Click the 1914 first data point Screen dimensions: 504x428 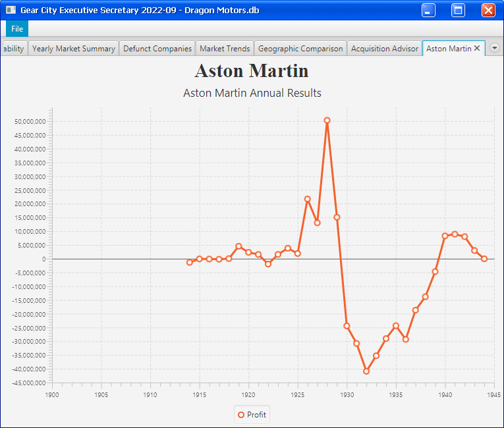pyautogui.click(x=190, y=263)
